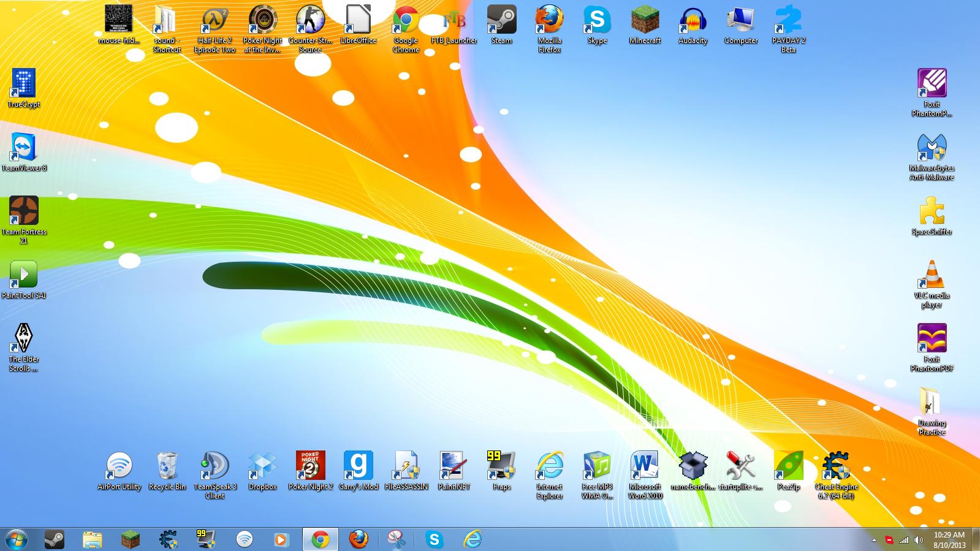This screenshot has width=980, height=551.
Task: Open Firefox from the taskbar
Action: tap(359, 539)
